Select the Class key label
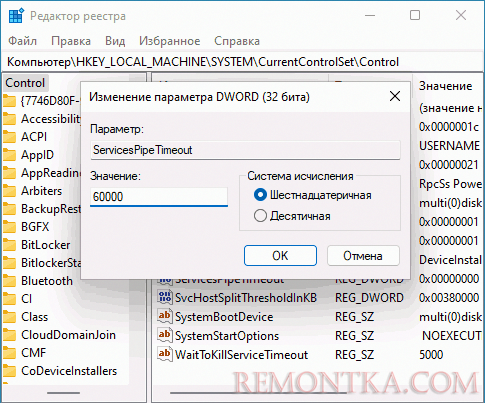 click(x=35, y=317)
